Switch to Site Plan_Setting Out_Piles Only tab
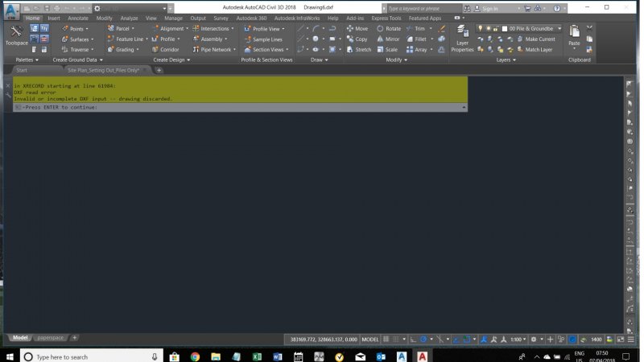The height and width of the screenshot is (362, 644). pyautogui.click(x=103, y=70)
